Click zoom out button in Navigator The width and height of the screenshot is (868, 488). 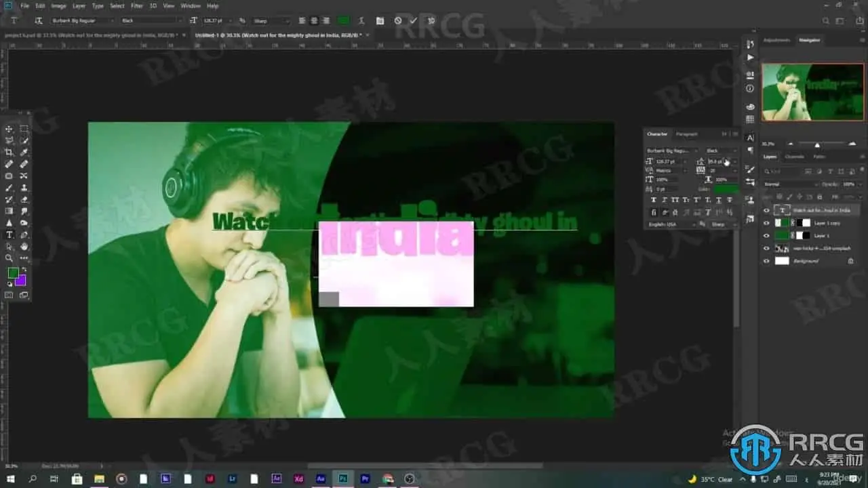(x=790, y=144)
